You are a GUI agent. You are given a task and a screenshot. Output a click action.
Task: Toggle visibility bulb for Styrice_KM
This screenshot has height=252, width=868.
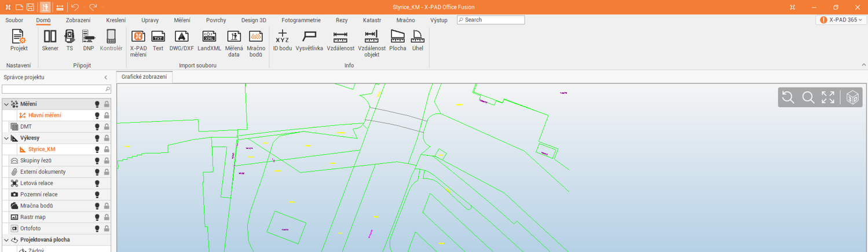(97, 149)
